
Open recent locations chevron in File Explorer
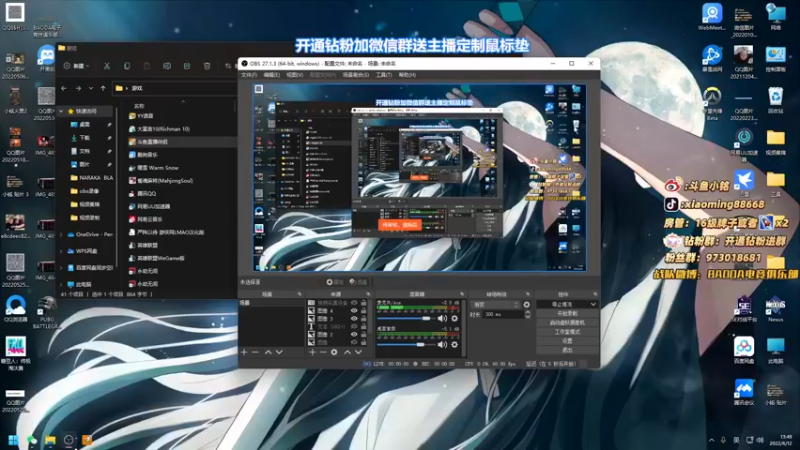[91, 88]
